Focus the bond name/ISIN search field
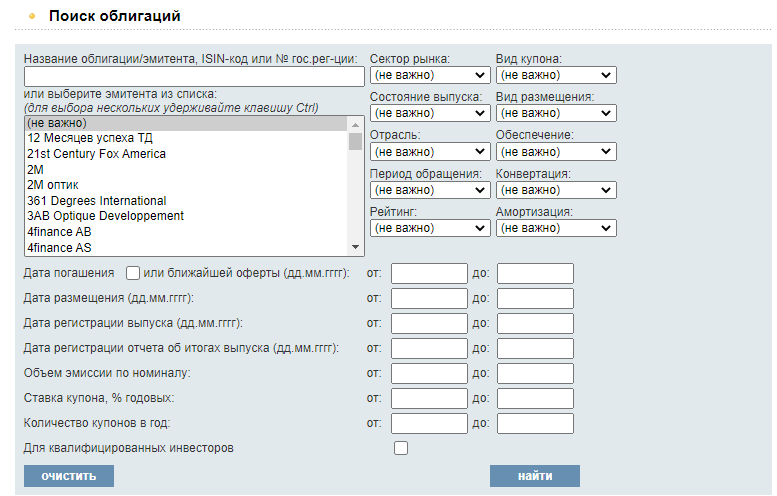Screen dimensions: 777x496 click(194, 76)
